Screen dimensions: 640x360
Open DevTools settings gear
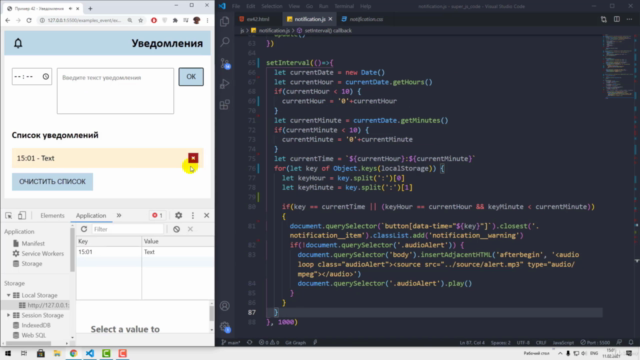coord(178,216)
